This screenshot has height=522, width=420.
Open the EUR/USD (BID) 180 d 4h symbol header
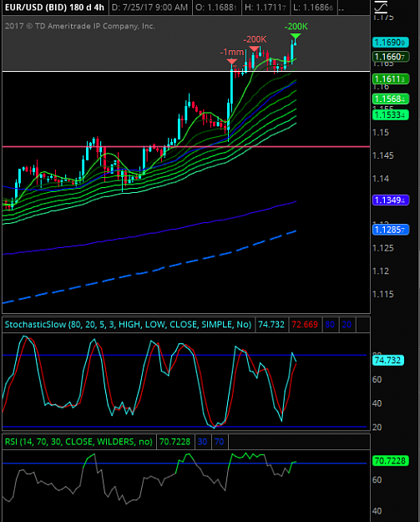click(x=55, y=8)
